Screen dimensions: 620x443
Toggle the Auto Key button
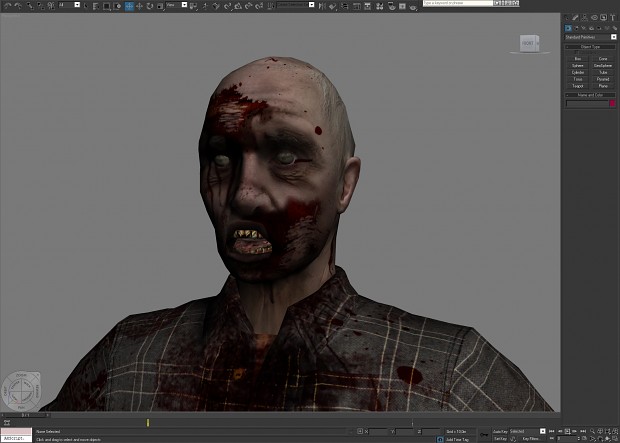[x=500, y=431]
